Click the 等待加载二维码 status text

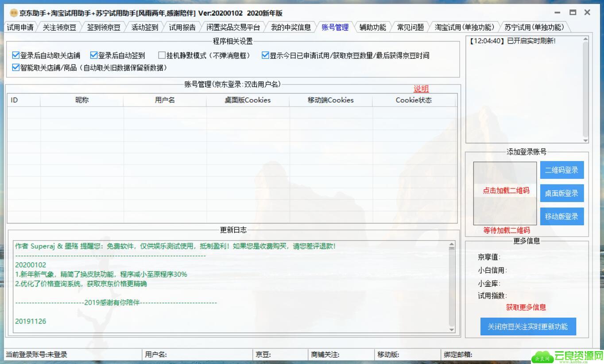pos(506,230)
